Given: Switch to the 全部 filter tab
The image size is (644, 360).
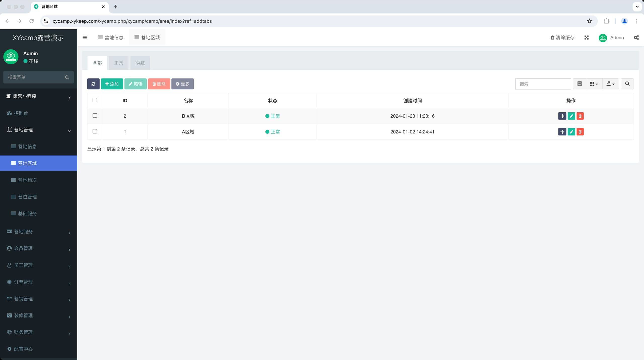Looking at the screenshot, I should pos(97,63).
